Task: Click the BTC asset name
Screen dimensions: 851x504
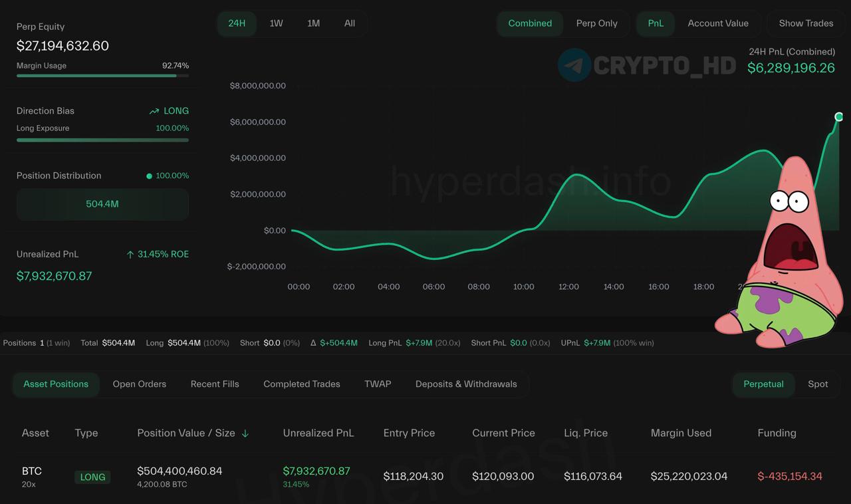Action: click(x=32, y=471)
